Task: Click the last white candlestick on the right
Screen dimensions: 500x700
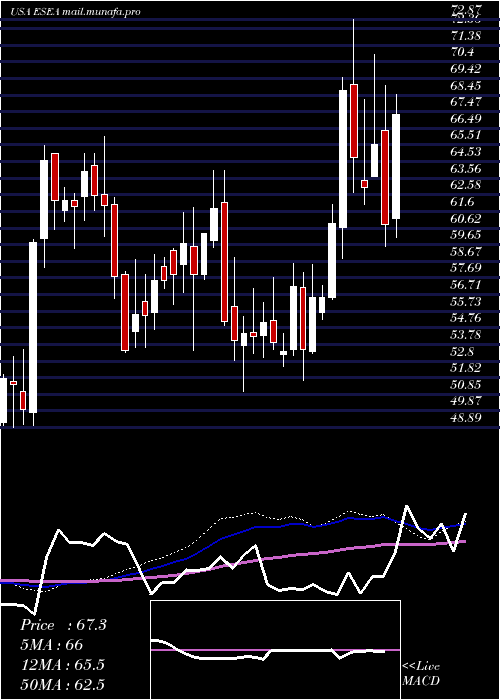Action: coord(396,167)
